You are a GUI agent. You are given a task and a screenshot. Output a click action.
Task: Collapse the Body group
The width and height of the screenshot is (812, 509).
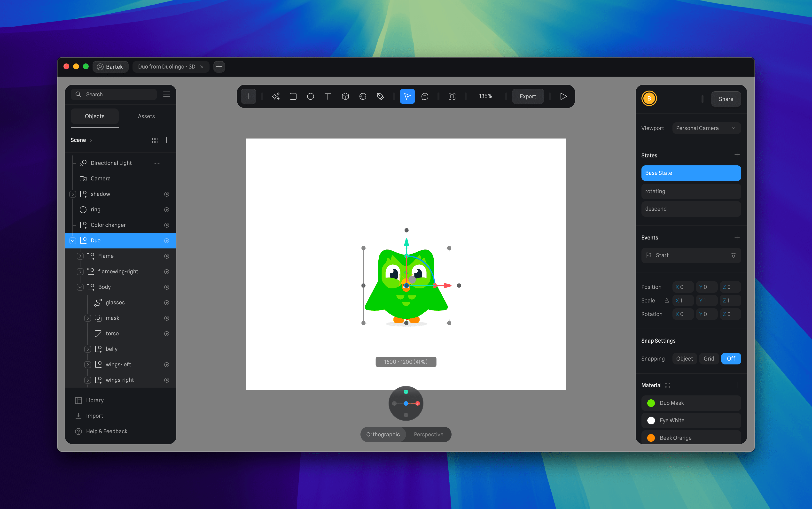(x=80, y=287)
